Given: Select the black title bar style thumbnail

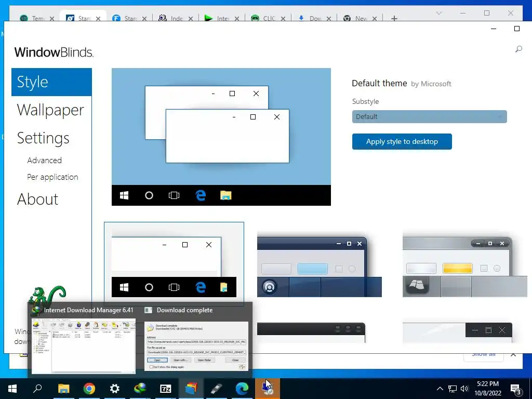Looking at the screenshot, I should [x=311, y=333].
